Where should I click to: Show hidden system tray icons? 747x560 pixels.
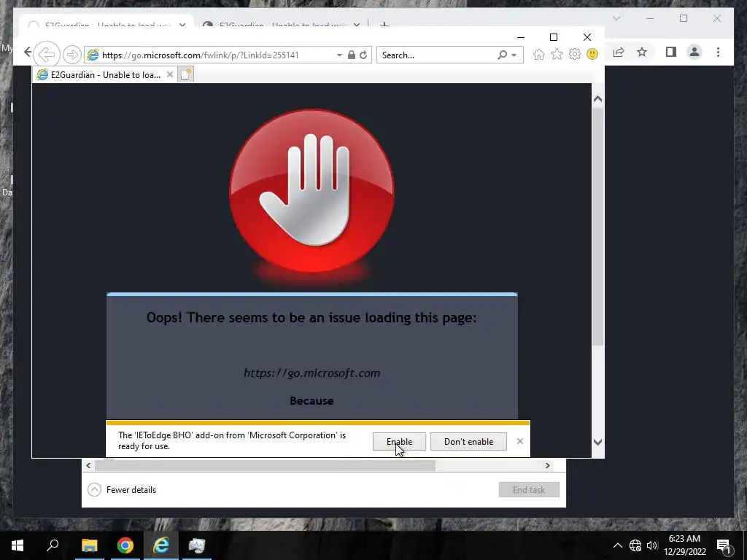(x=617, y=545)
